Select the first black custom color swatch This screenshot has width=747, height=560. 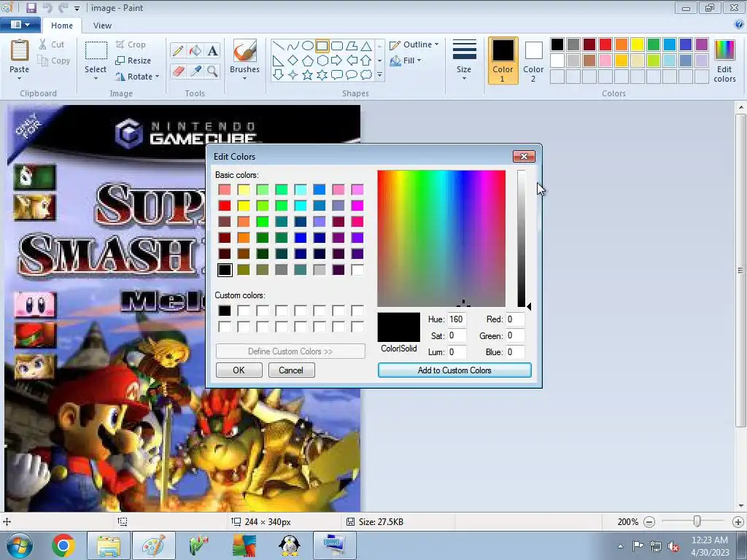click(x=225, y=311)
